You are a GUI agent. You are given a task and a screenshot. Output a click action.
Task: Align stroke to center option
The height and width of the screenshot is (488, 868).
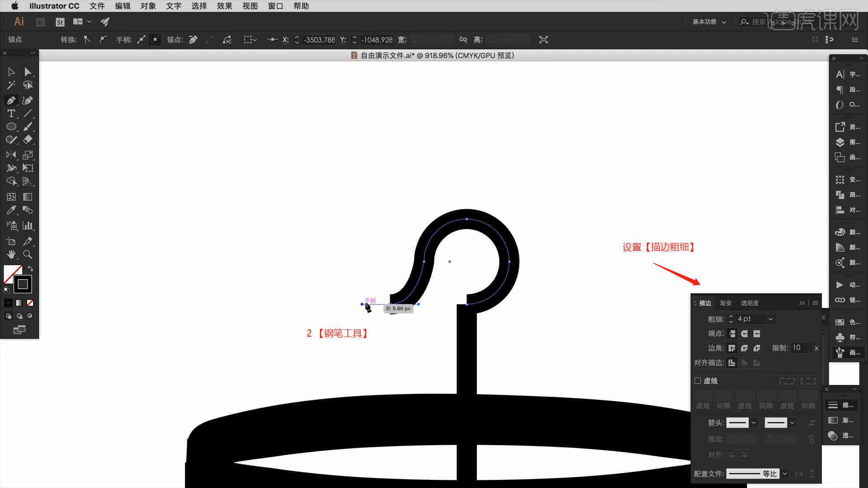732,362
